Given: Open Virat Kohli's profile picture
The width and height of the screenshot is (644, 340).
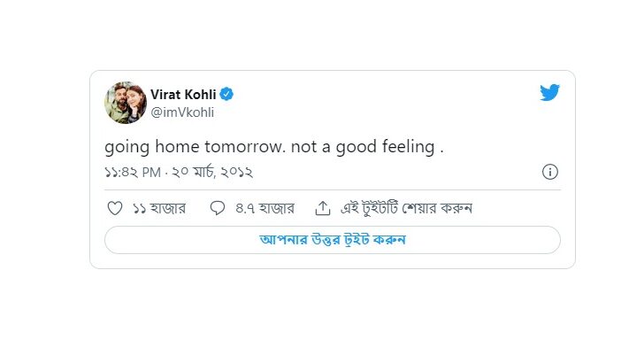Looking at the screenshot, I should [x=126, y=103].
